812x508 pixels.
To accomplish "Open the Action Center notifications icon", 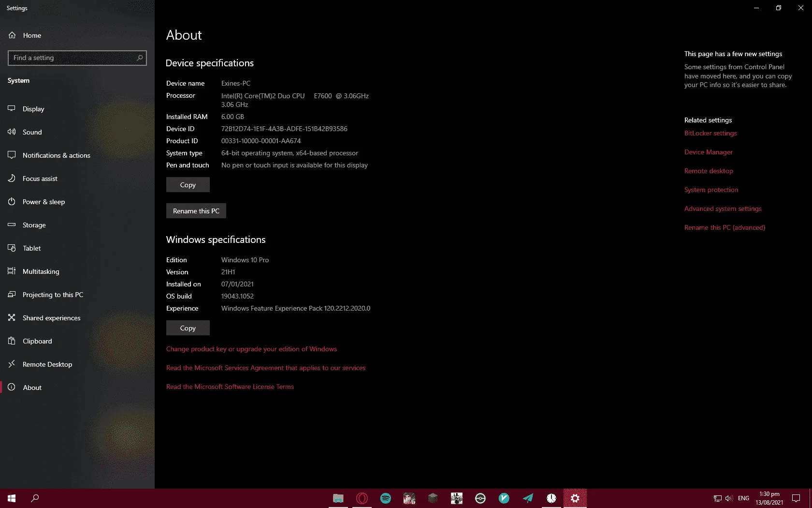I will (x=796, y=498).
